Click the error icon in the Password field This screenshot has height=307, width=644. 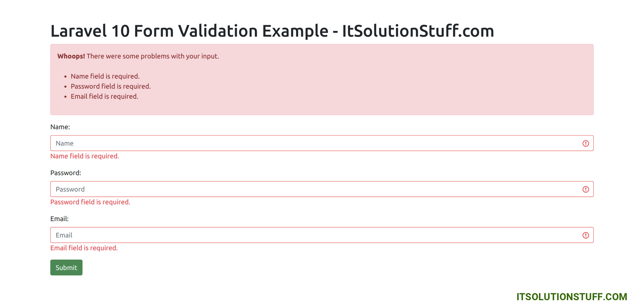pos(586,190)
